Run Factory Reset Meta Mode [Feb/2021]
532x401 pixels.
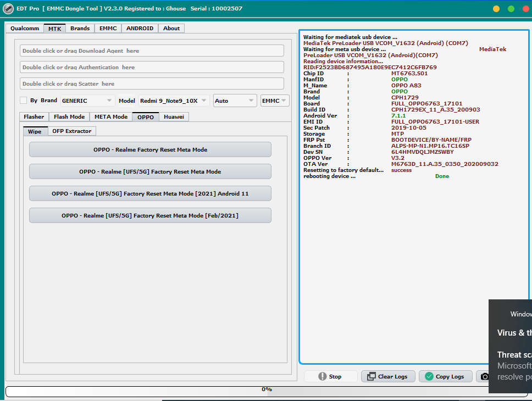click(150, 215)
